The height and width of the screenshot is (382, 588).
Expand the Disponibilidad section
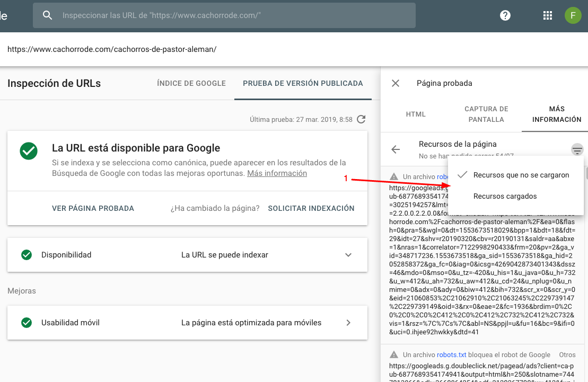tap(348, 255)
